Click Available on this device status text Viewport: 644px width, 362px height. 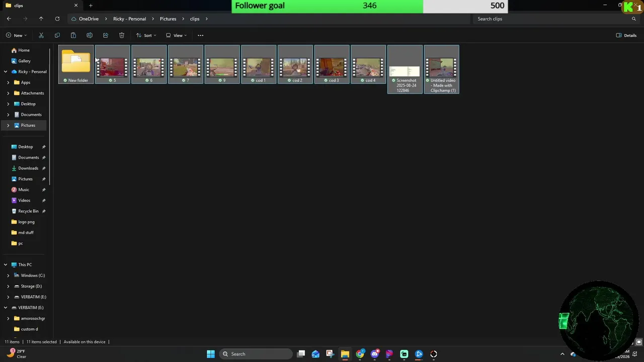point(85,342)
